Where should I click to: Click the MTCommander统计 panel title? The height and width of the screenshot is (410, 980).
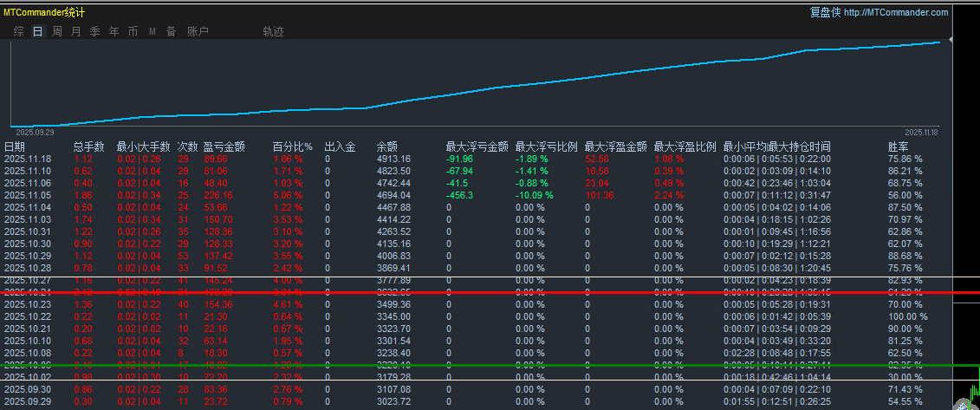click(x=44, y=12)
